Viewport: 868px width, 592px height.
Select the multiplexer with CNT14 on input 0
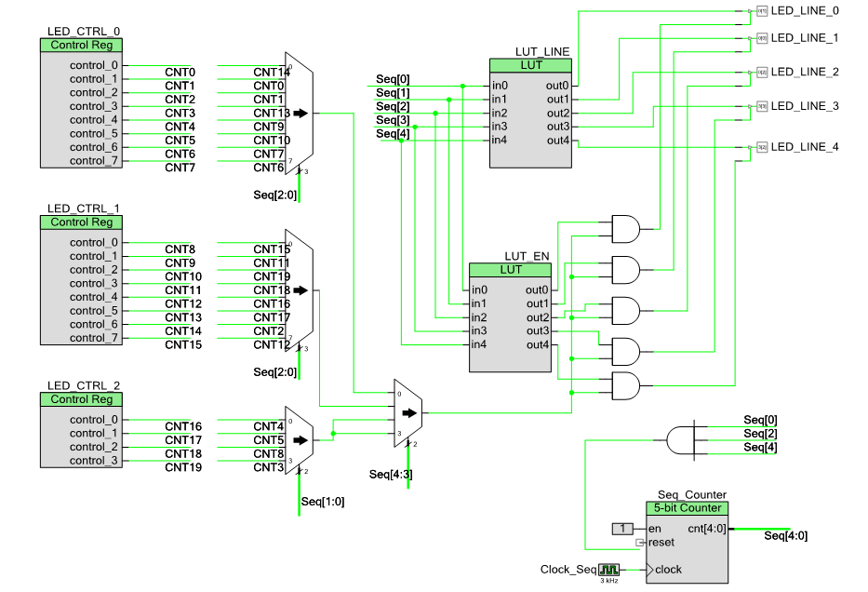pos(300,114)
